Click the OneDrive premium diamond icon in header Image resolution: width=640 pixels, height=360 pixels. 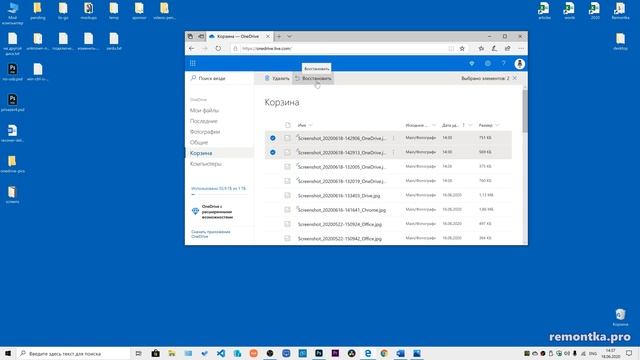(472, 64)
